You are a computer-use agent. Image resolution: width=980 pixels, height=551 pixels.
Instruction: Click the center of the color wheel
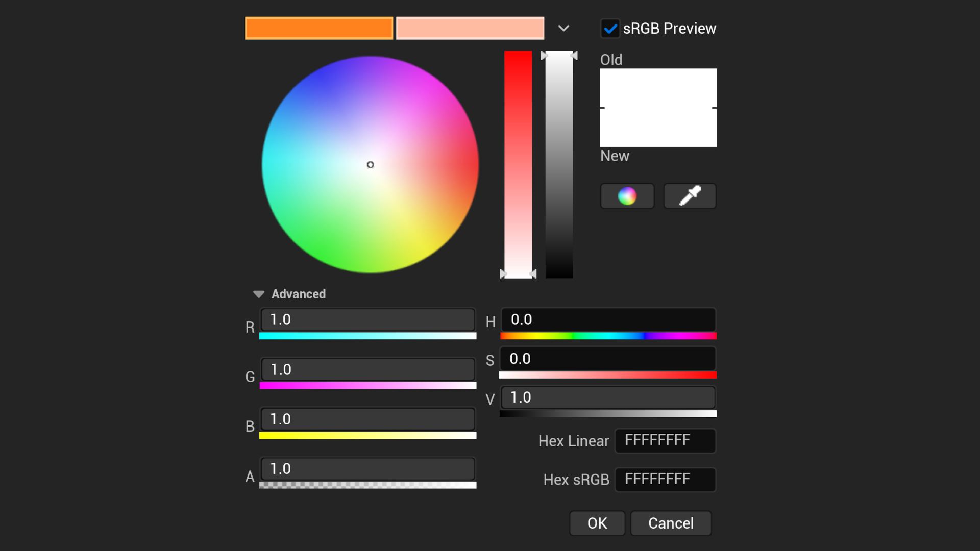[x=370, y=164]
